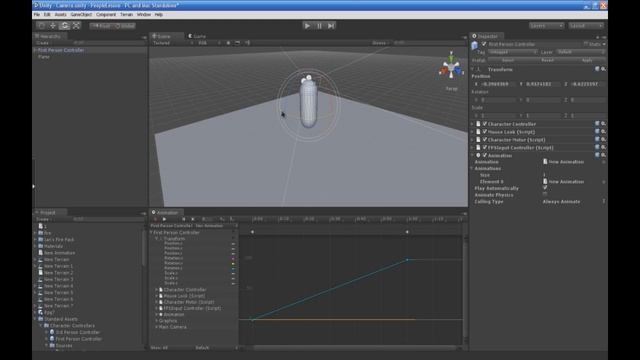This screenshot has height=360, width=640.
Task: Click the play button in Animation window
Action: pyautogui.click(x=164, y=219)
